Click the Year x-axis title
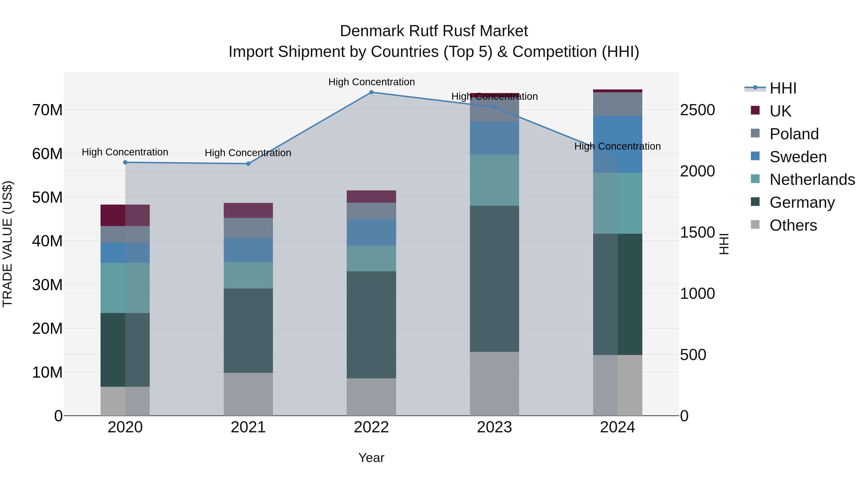The width and height of the screenshot is (868, 488). coord(371,458)
